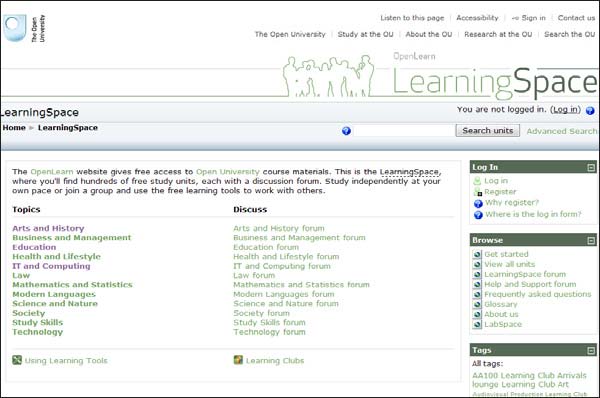
Task: Open the Arts and History topic
Action: 48,228
